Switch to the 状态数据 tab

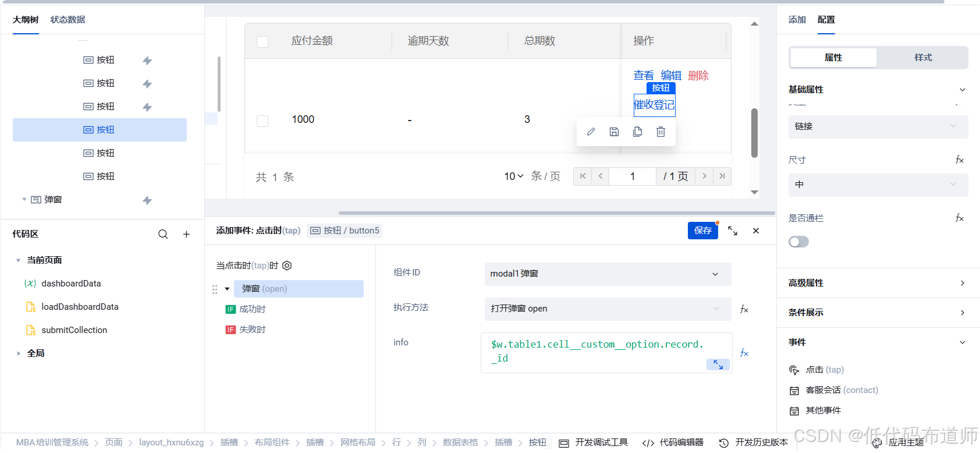(68, 20)
